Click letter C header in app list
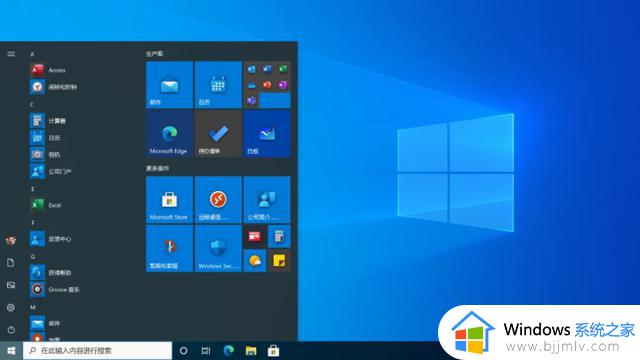The height and width of the screenshot is (360, 640). (x=32, y=104)
